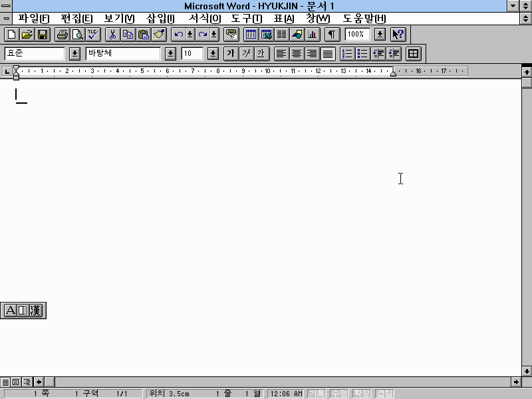Screen dimensions: 532x399
Task: Open the redo history dropdown arrow
Action: pyautogui.click(x=214, y=35)
